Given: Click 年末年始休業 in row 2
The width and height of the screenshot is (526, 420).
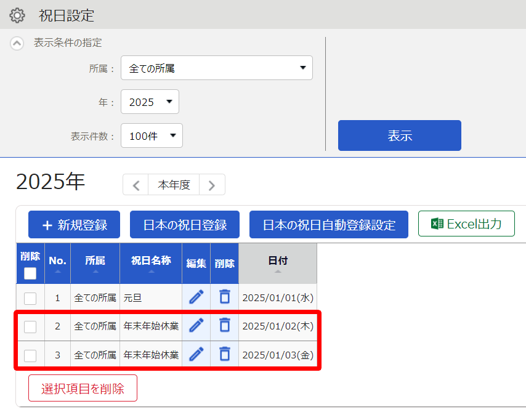Looking at the screenshot, I should (151, 326).
